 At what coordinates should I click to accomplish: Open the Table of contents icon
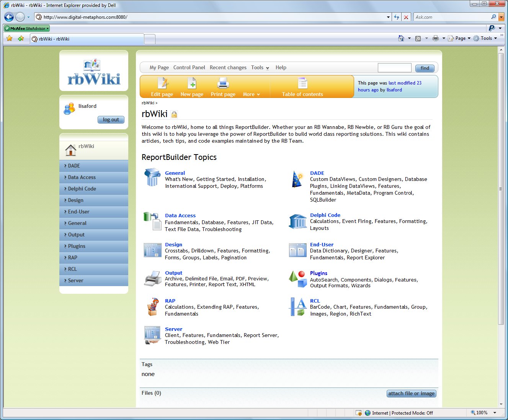click(x=302, y=83)
